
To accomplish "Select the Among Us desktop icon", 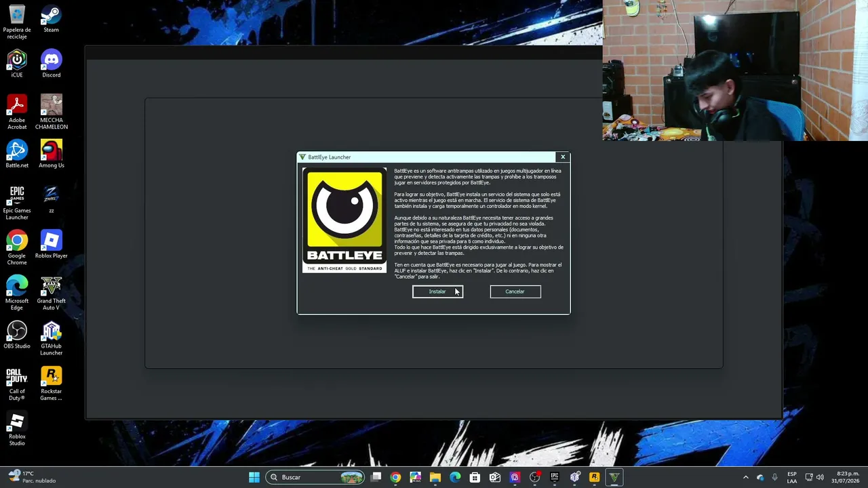I will 51,155.
